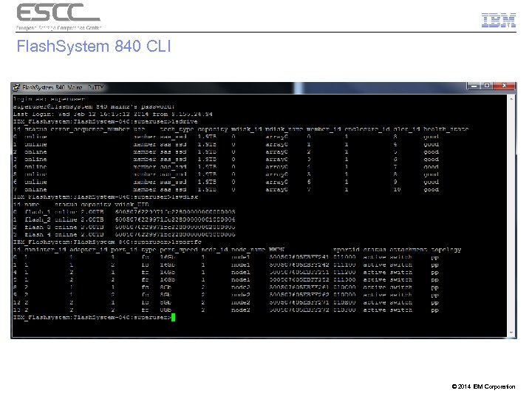
Task: Select the "flash_4" vdisk name
Action: [38, 234]
